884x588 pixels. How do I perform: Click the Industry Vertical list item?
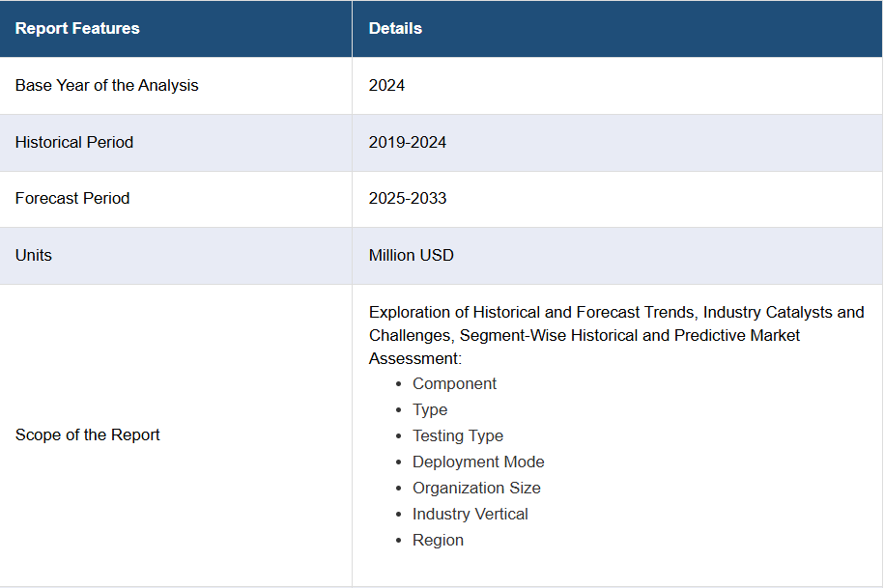pos(471,514)
